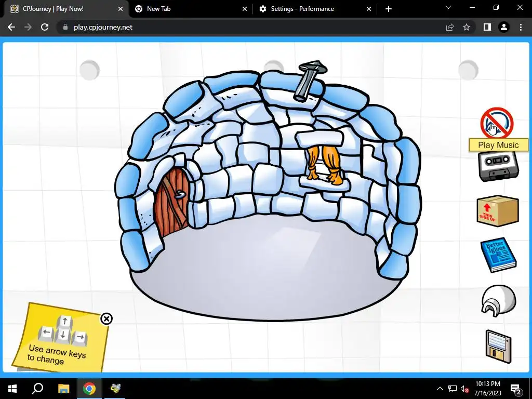
Task: Open File Explorer from taskbar
Action: (63, 389)
